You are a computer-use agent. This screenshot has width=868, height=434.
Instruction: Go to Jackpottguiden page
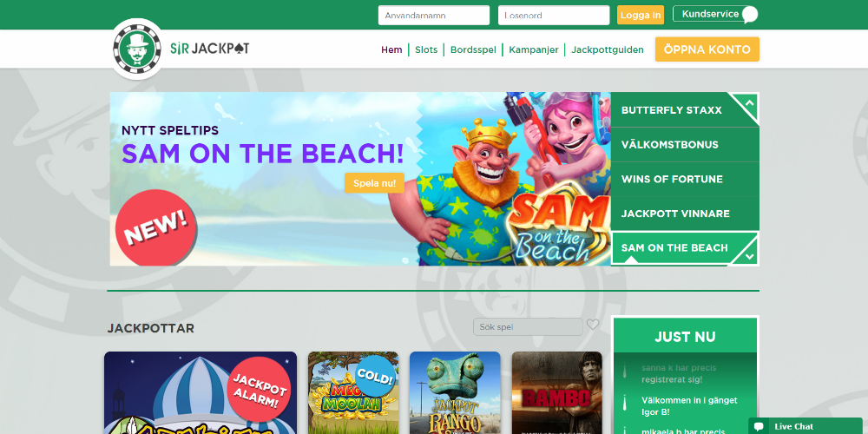(x=608, y=49)
